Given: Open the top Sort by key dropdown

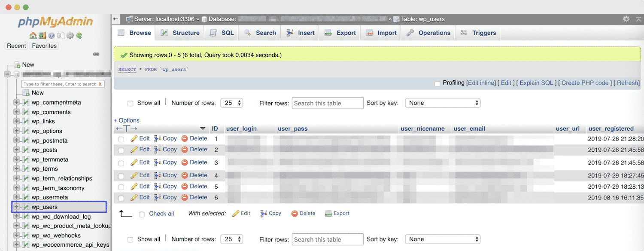Looking at the screenshot, I should point(443,103).
